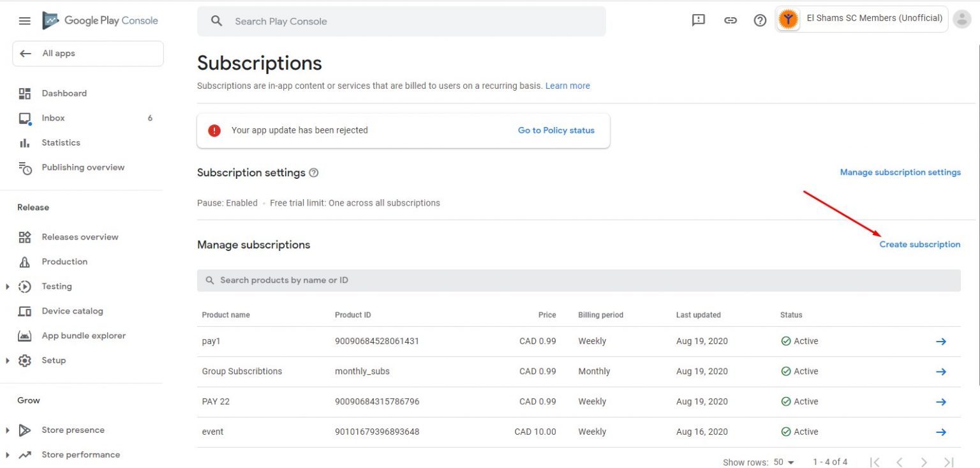Expand the Testing section

point(8,286)
